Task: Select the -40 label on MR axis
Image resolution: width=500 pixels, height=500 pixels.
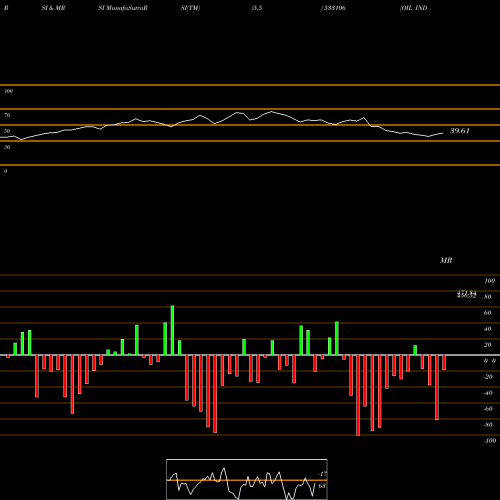Action: click(488, 393)
